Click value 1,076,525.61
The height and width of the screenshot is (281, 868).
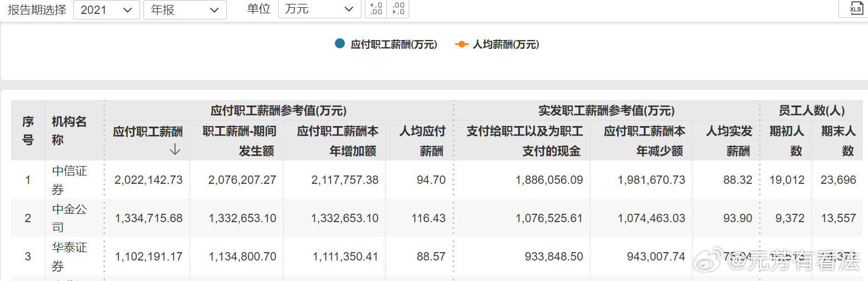[x=549, y=218]
